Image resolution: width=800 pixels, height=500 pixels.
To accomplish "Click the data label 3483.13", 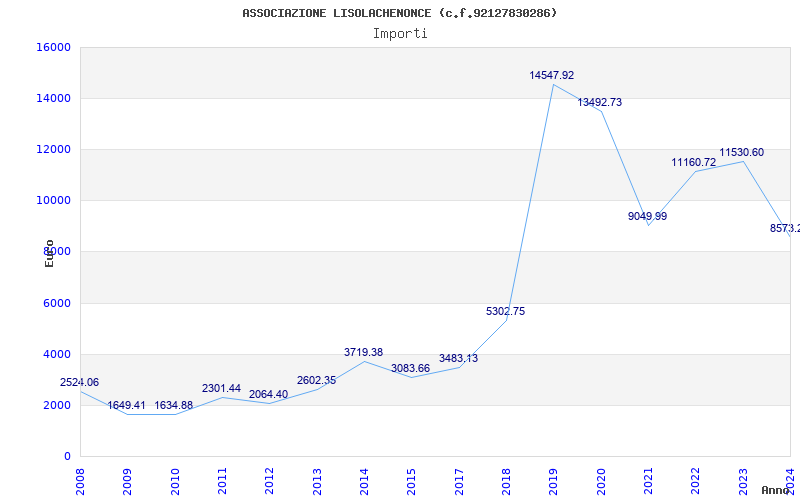I will click(x=459, y=359).
